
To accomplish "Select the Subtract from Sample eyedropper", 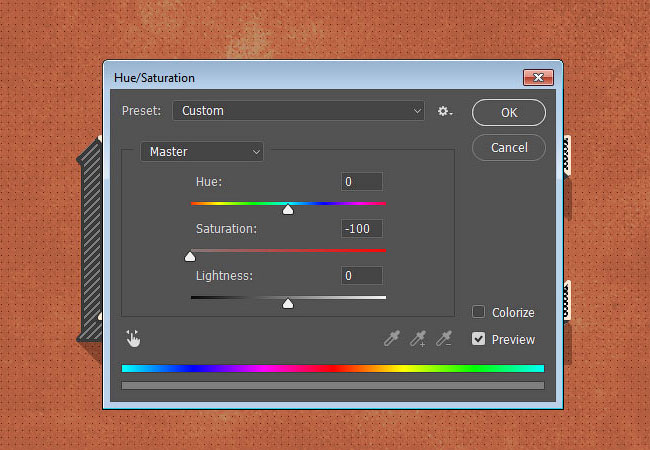I will [444, 339].
